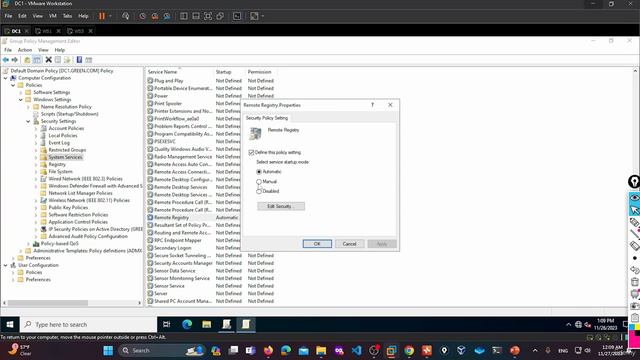Launch Visual Studio Code from host taskbar
Screen dimensions: 640x360
(356, 350)
